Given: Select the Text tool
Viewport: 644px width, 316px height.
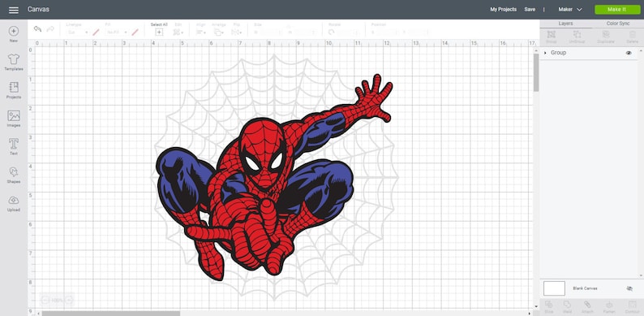Looking at the screenshot, I should point(14,147).
